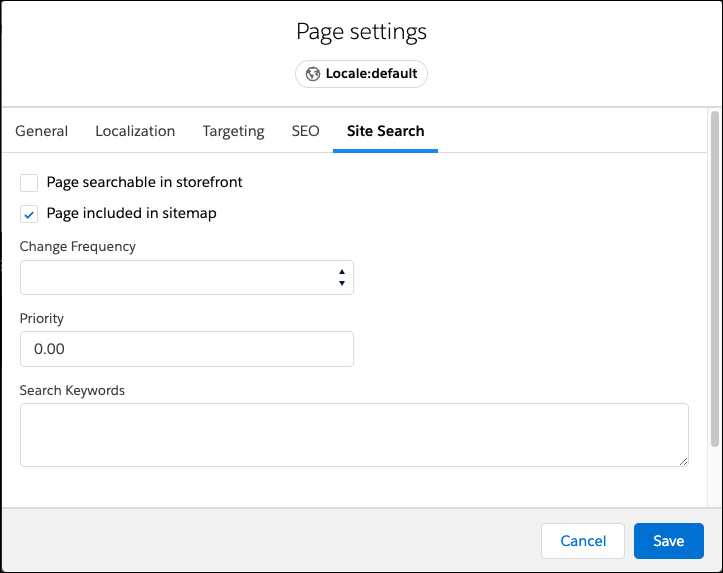Switch to the General tab

[x=41, y=131]
